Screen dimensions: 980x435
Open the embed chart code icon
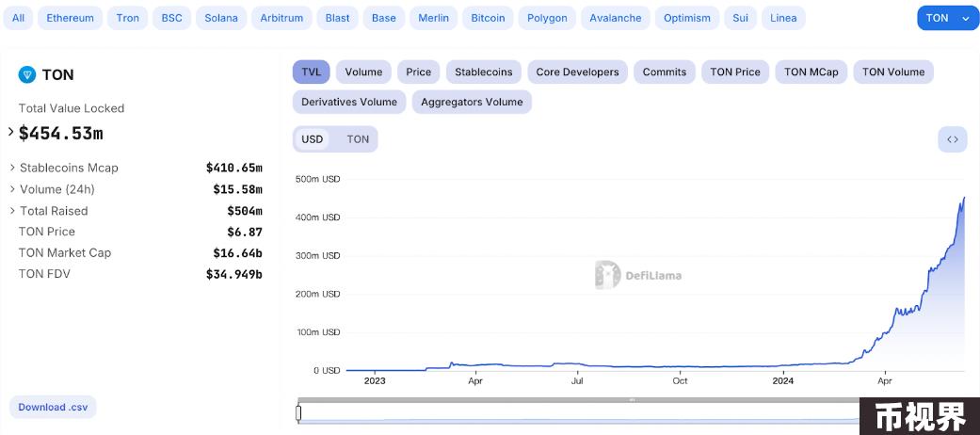[x=953, y=139]
